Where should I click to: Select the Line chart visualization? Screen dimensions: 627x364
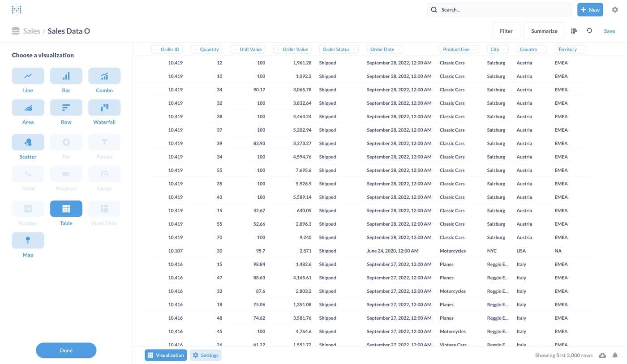[x=28, y=76]
